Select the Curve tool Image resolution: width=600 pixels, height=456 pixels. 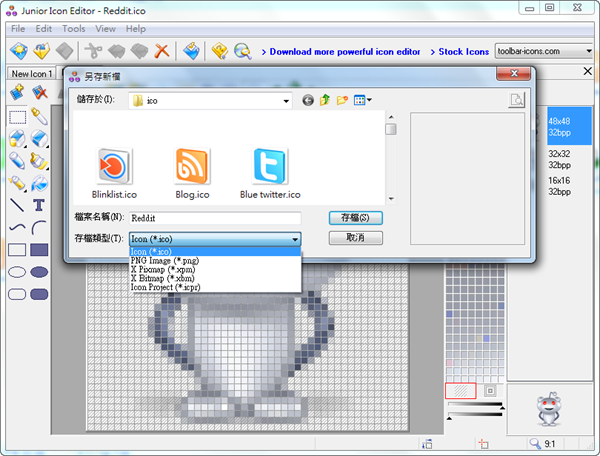17,228
